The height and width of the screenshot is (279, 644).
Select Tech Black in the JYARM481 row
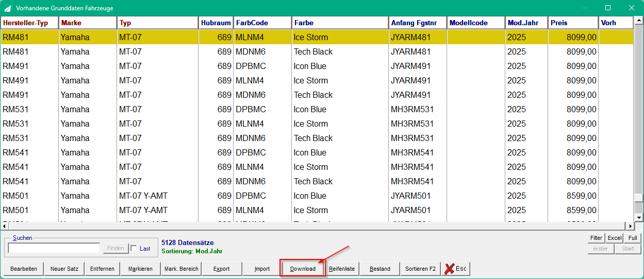tap(313, 51)
